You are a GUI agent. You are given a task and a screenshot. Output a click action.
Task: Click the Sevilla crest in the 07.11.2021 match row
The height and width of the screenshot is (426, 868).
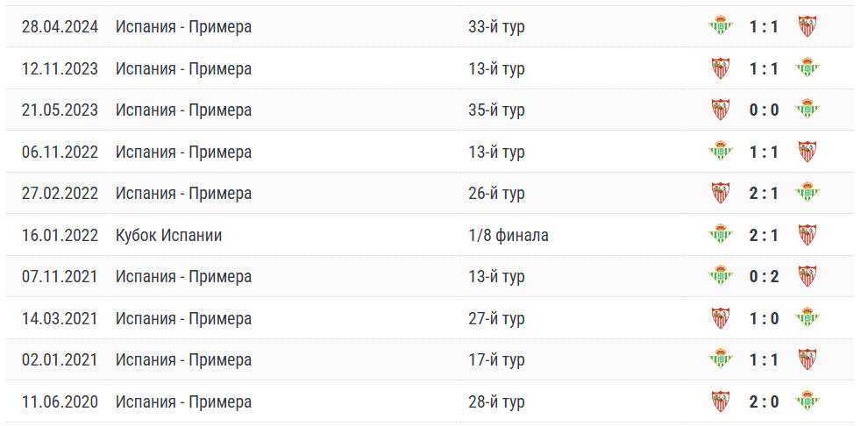pyautogui.click(x=807, y=276)
